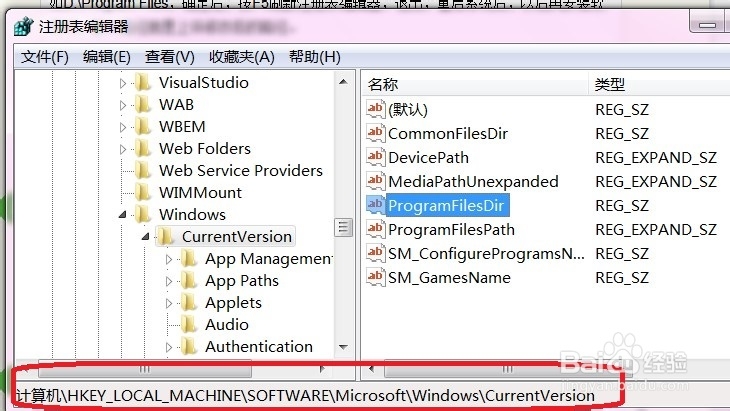Select the SM_GamesName value name
This screenshot has height=411, width=730.
point(450,277)
